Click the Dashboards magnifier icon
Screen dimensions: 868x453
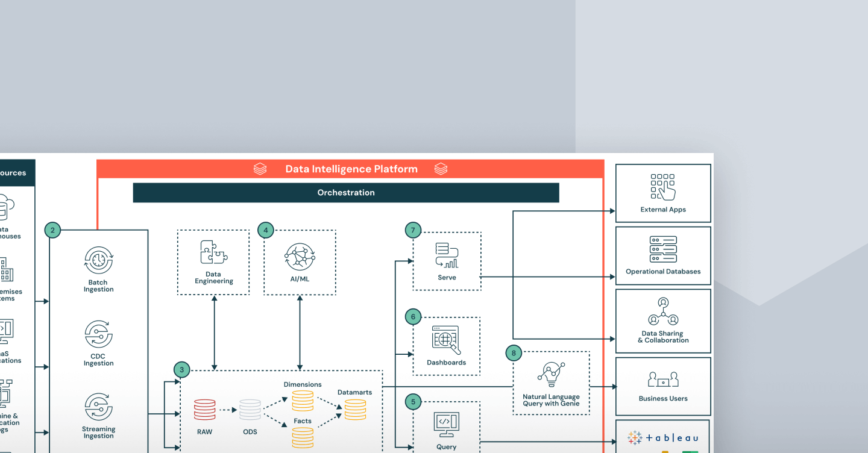[x=446, y=340]
